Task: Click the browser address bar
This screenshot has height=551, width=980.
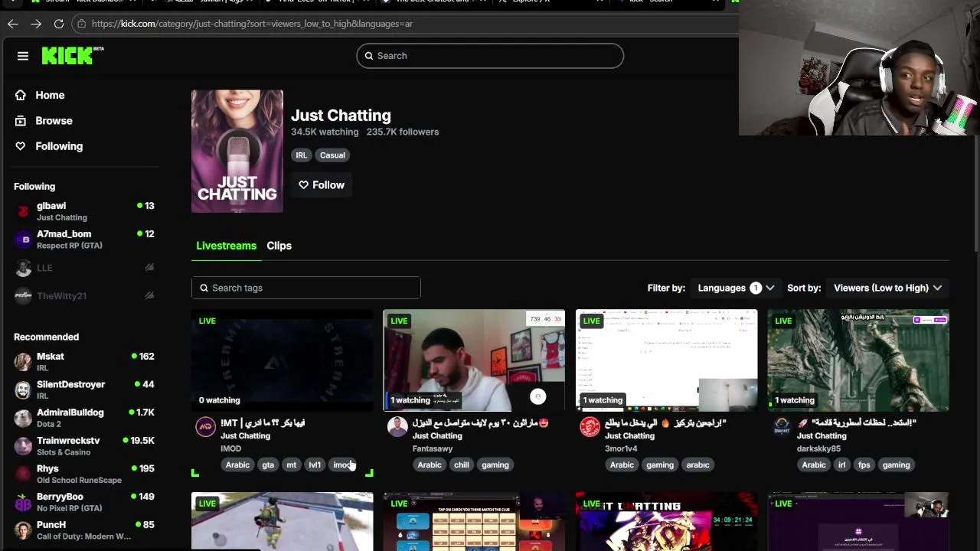Action: (406, 24)
